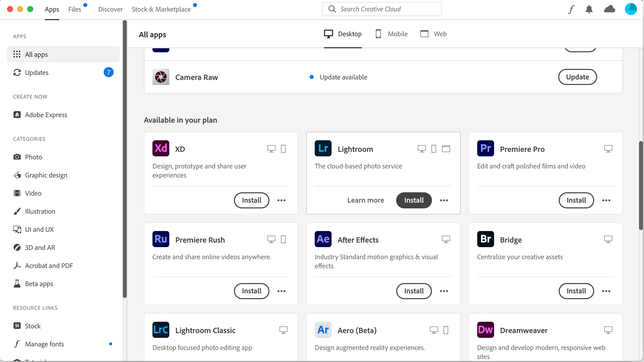The image size is (644, 362).
Task: Open the notifications bell
Action: point(589,9)
